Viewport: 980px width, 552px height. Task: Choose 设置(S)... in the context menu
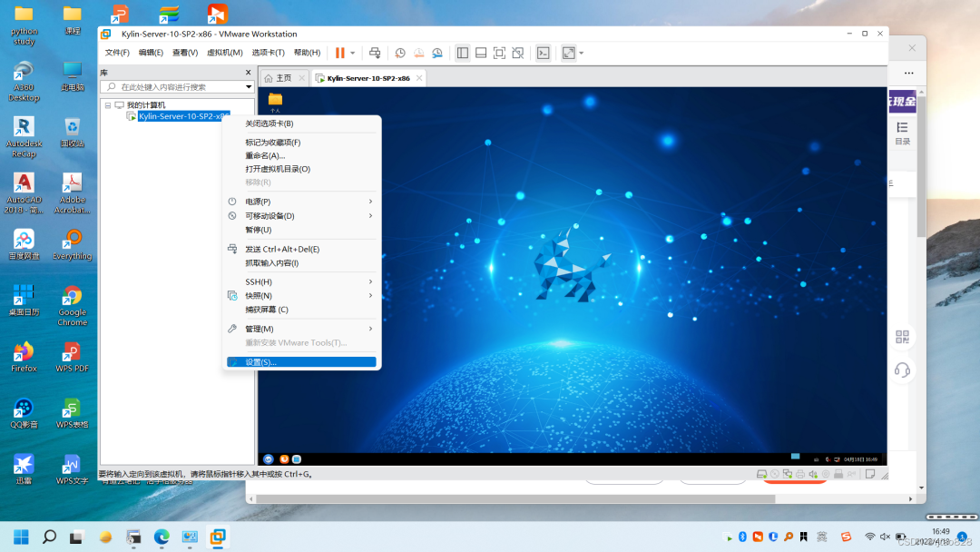click(x=301, y=362)
